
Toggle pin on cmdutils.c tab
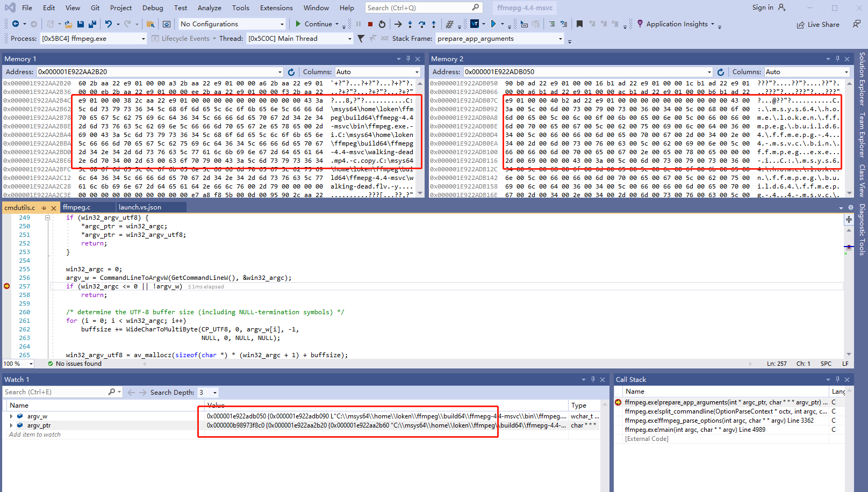pos(44,208)
